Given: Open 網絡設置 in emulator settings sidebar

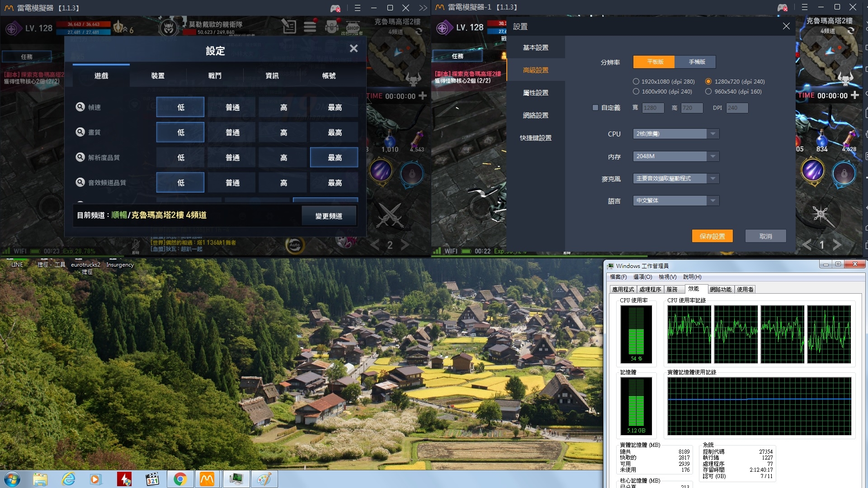Looking at the screenshot, I should [536, 115].
